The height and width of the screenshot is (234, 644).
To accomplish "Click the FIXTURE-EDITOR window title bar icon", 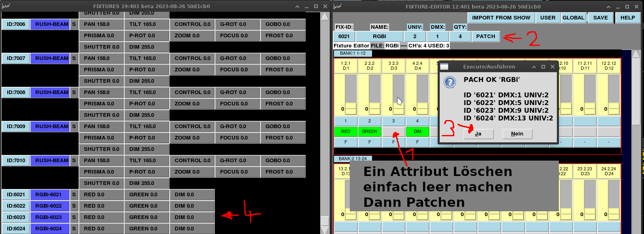I will coord(337,6).
